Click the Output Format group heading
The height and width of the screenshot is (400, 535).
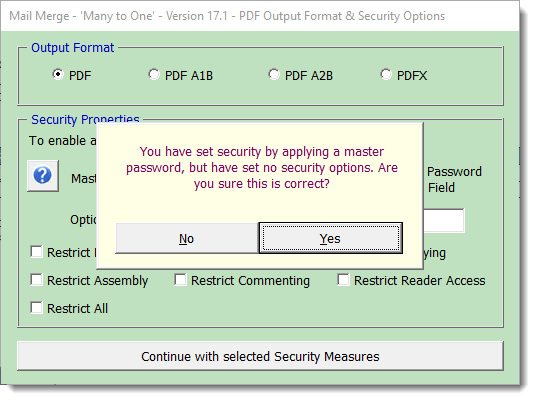click(73, 48)
